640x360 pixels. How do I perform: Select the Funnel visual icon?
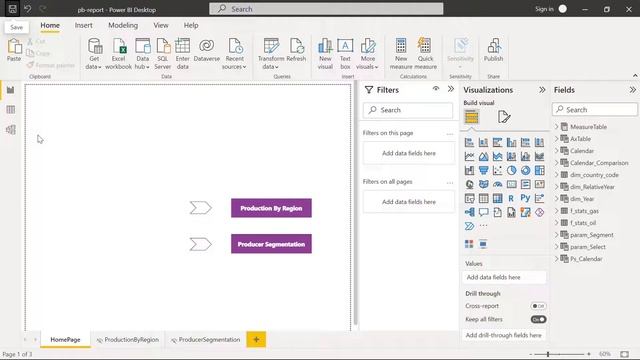(x=483, y=170)
